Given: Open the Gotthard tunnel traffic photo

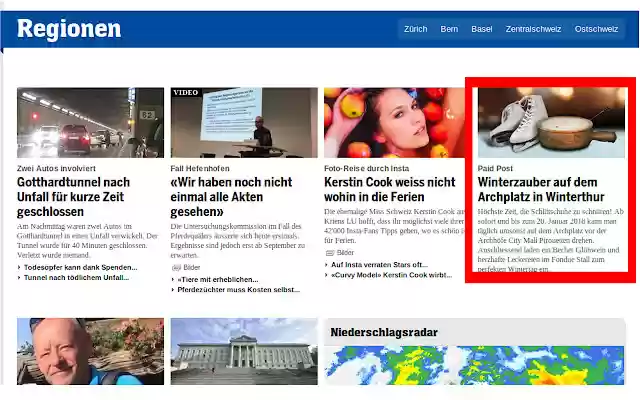Looking at the screenshot, I should (90, 122).
